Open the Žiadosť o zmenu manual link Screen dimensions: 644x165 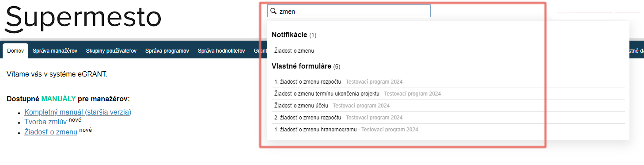tap(51, 132)
